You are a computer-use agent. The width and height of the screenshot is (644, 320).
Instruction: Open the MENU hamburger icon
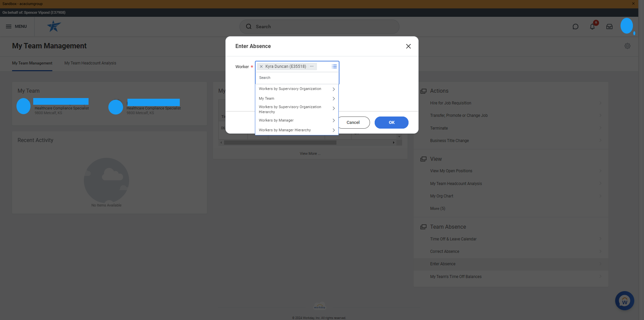coord(9,27)
